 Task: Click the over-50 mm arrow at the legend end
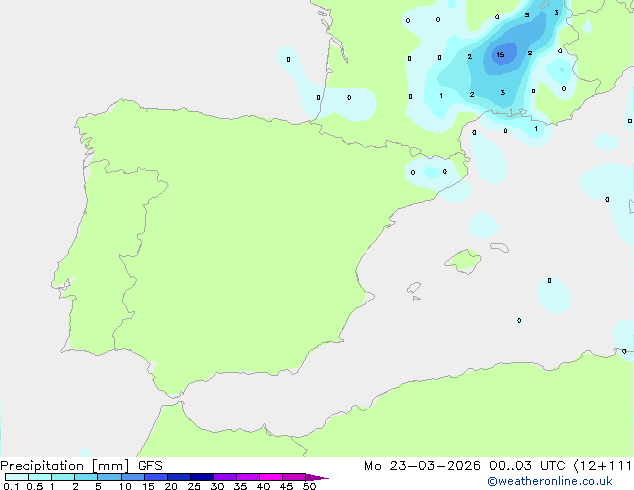click(317, 477)
